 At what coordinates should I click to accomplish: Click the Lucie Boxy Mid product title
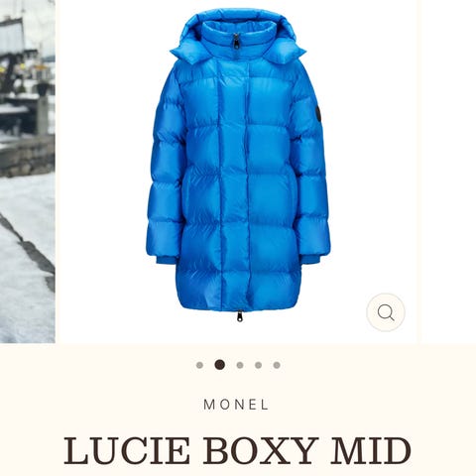coord(237,451)
